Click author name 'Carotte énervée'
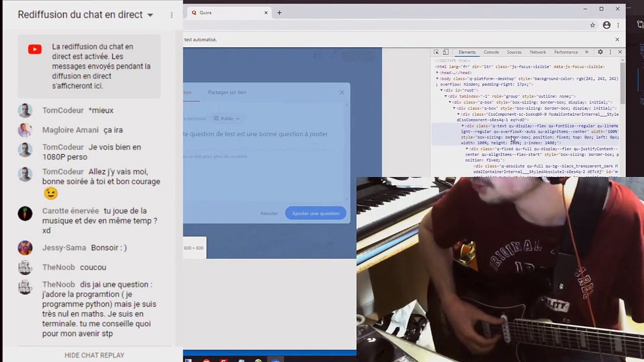This screenshot has width=644, height=362. pyautogui.click(x=70, y=211)
